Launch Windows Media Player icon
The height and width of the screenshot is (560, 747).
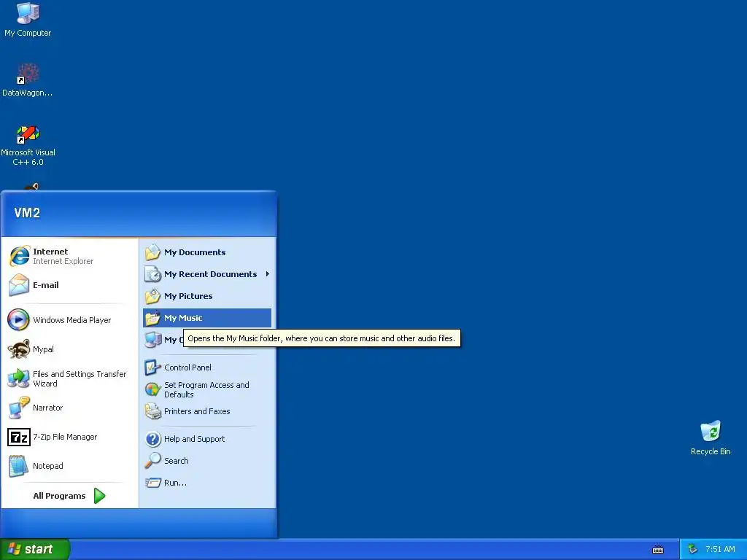[18, 319]
